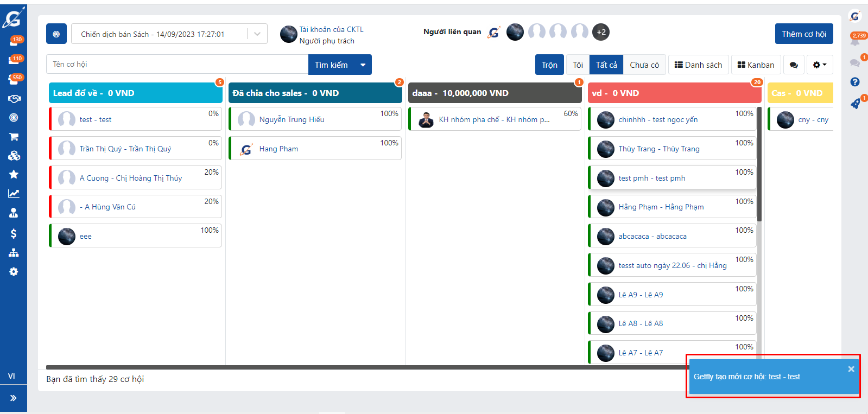
Task: Click the 'Thêm cơ hội' button
Action: [803, 34]
